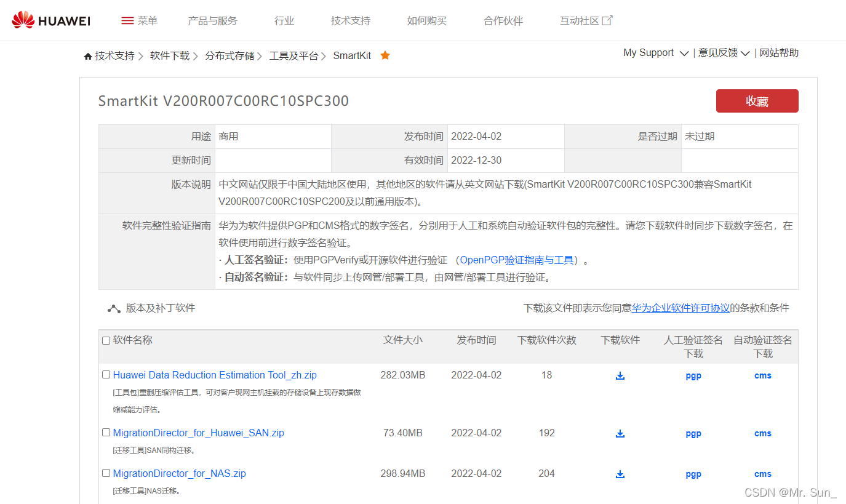
Task: Click the red 收藏 button
Action: (757, 101)
